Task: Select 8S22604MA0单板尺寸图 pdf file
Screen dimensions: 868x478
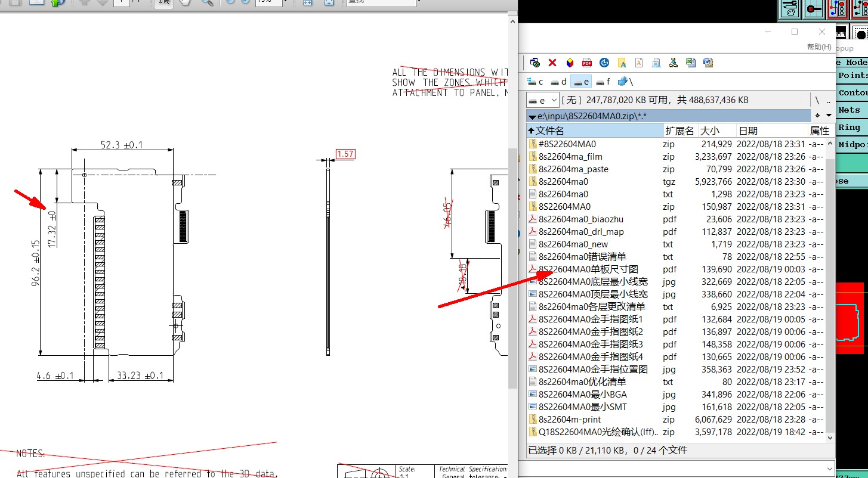Action: click(677, 269)
